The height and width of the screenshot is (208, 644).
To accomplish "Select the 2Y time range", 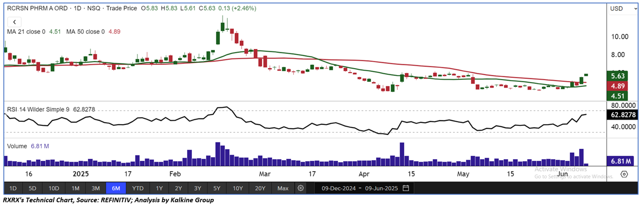I will point(179,188).
